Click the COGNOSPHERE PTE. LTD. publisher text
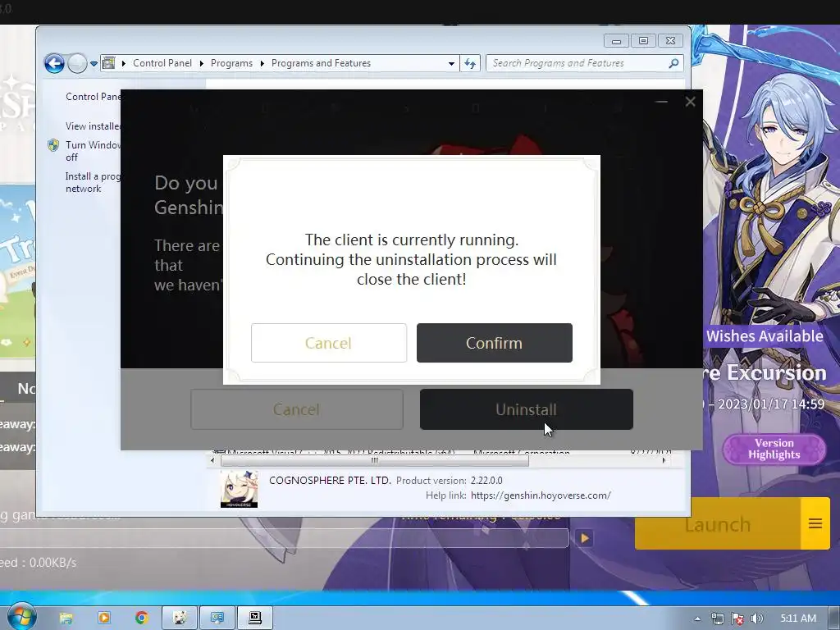 (330, 481)
